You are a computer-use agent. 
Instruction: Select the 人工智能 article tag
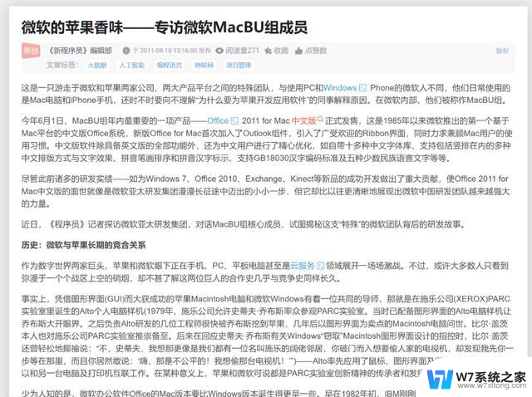point(131,65)
